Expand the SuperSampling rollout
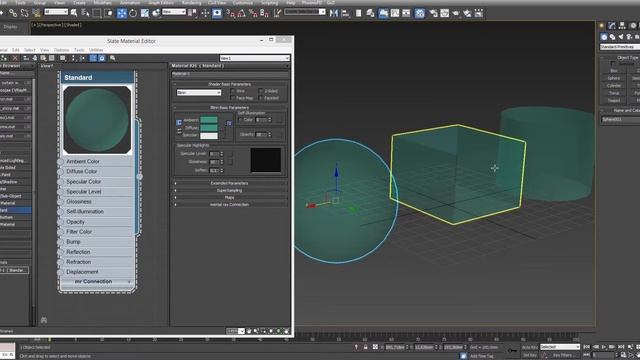This screenshot has width=640, height=360. [x=229, y=190]
